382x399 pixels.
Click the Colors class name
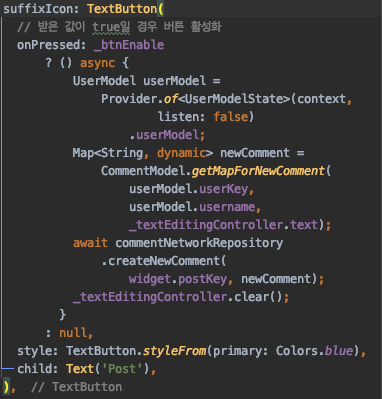click(297, 351)
